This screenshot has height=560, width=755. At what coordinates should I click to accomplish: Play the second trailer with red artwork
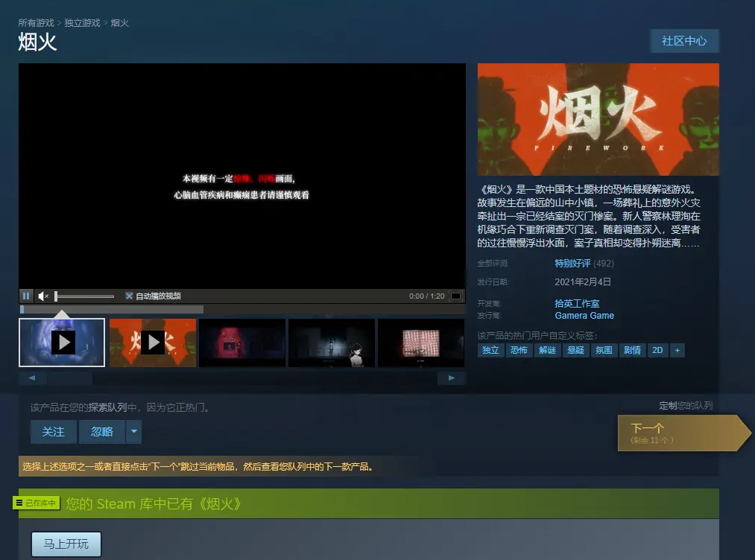pos(153,343)
